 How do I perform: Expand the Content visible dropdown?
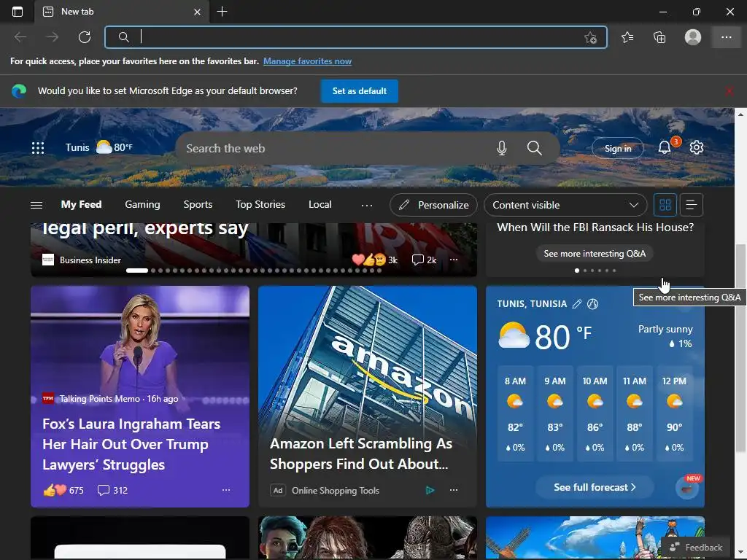point(565,205)
